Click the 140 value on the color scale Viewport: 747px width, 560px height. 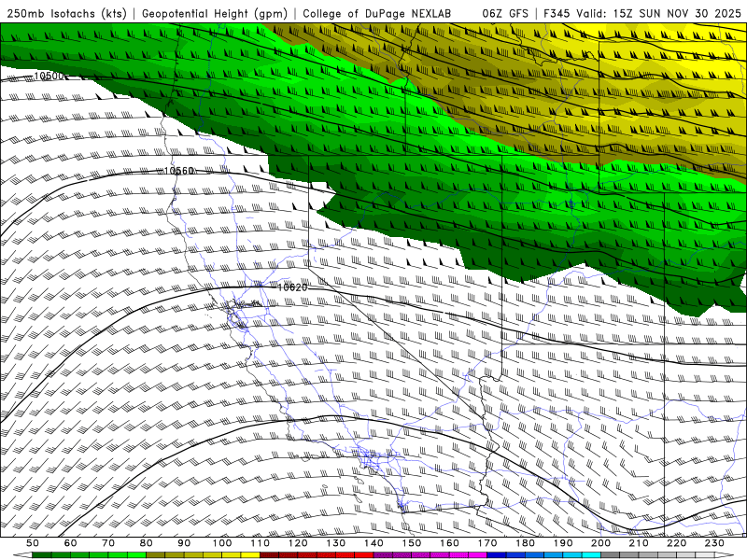(373, 543)
